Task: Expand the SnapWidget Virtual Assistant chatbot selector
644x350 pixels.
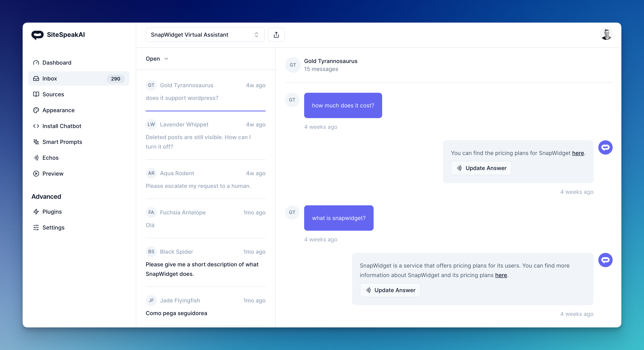Action: tap(205, 35)
